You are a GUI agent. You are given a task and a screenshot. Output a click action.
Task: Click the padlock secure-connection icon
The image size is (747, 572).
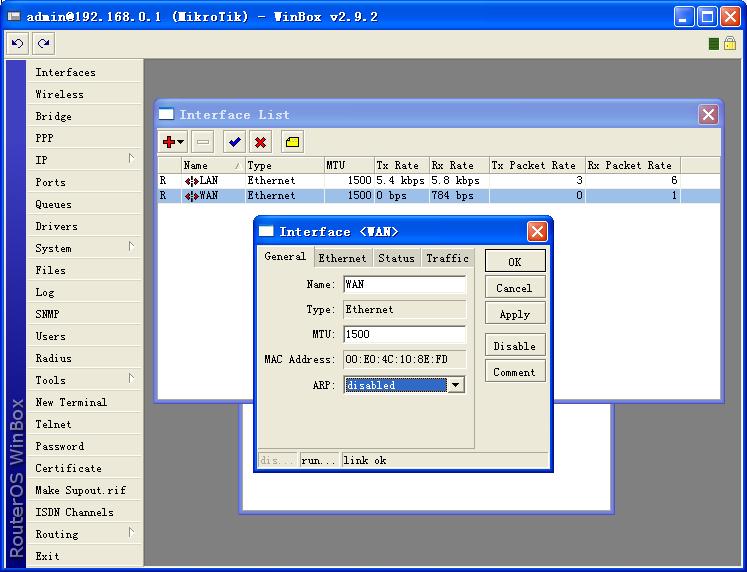[x=729, y=43]
